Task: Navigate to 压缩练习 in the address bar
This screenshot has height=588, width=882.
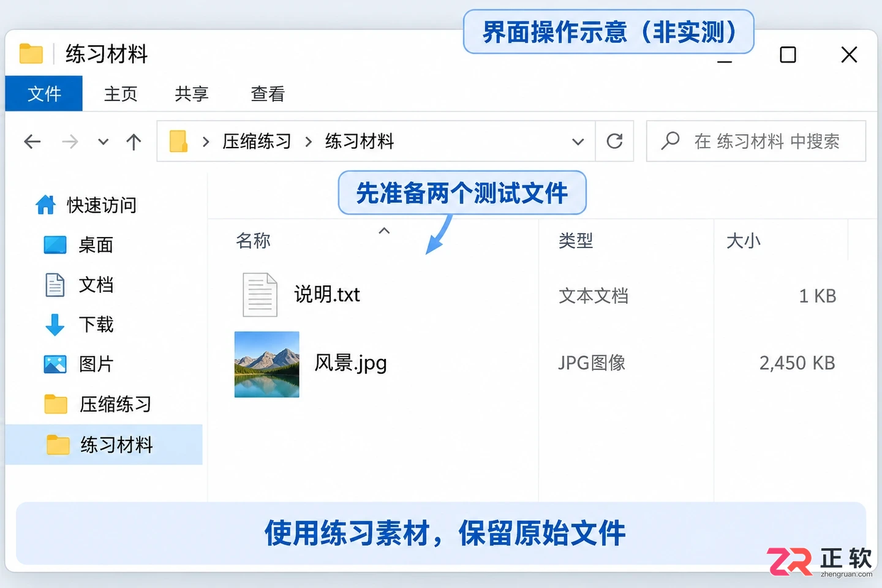Action: [x=257, y=141]
